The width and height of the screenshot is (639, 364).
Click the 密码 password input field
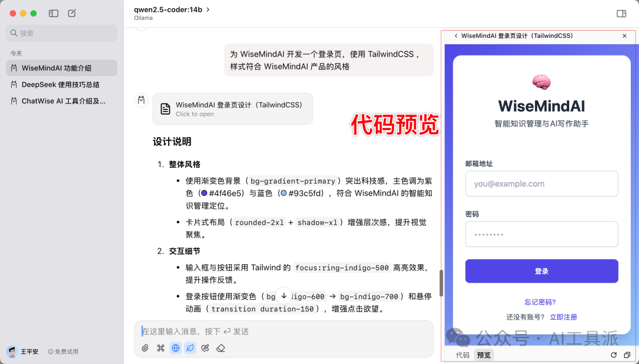[x=541, y=234]
